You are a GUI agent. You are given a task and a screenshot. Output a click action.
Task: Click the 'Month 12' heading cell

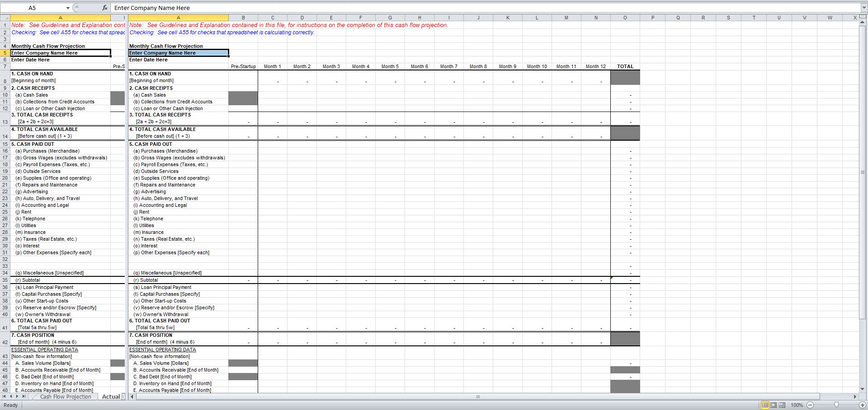(x=596, y=66)
